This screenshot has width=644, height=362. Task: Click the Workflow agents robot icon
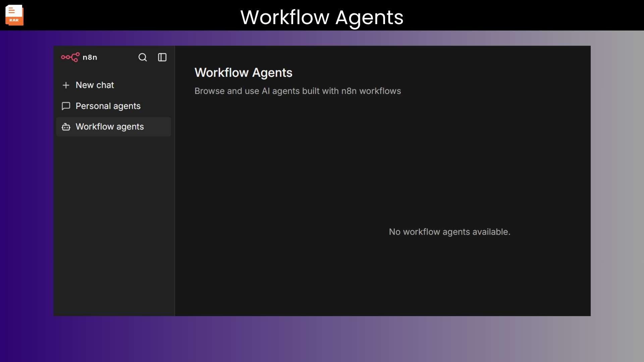click(x=66, y=127)
